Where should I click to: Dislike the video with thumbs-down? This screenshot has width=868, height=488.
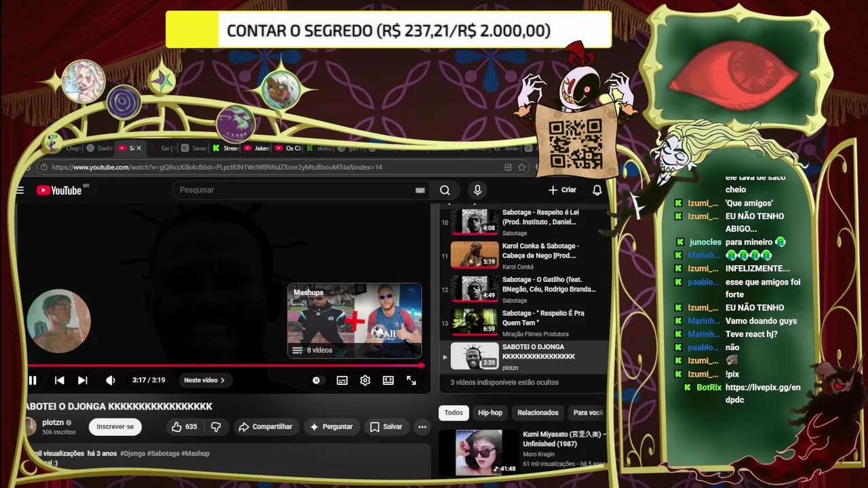(216, 427)
